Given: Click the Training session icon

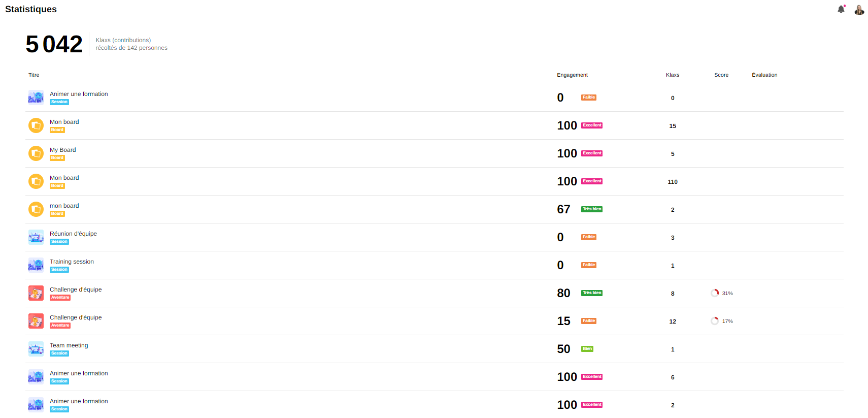Looking at the screenshot, I should 36,265.
